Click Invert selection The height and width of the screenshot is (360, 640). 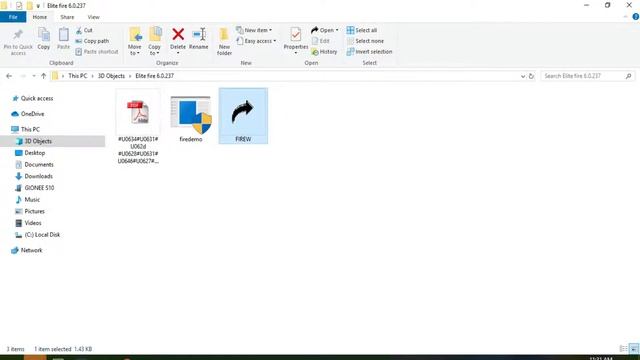369,52
